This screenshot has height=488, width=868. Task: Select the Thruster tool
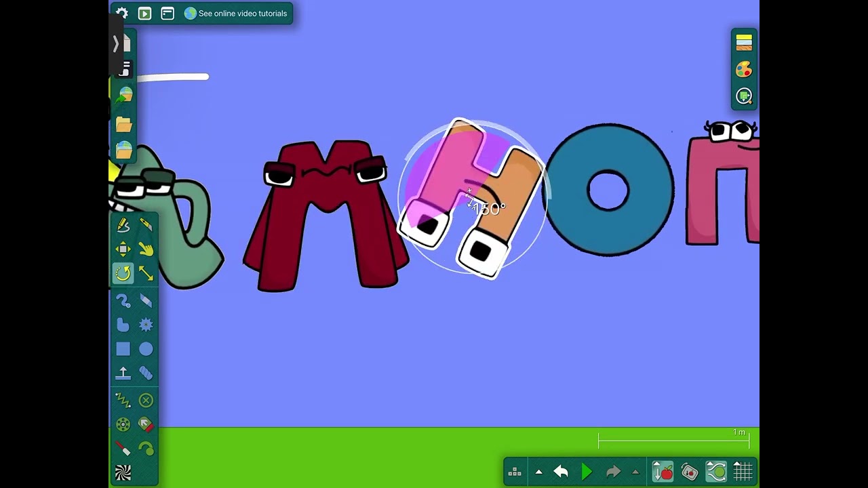tap(146, 425)
